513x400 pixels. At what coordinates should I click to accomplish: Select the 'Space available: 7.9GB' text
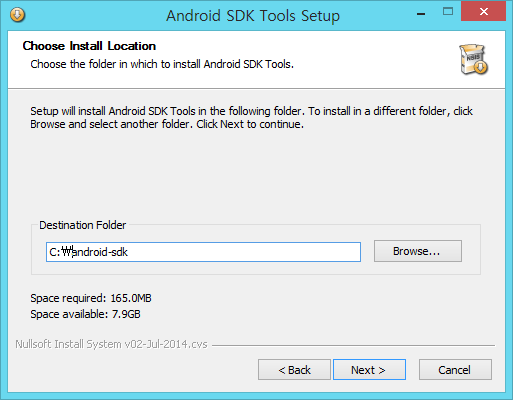[x=85, y=314]
